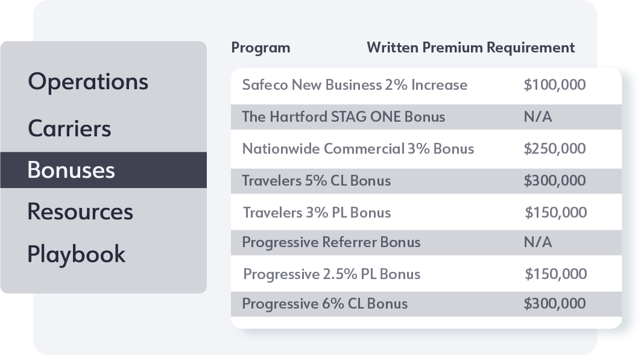The height and width of the screenshot is (355, 644).
Task: Open Travelers 3% PL Bonus entry
Action: 317,213
